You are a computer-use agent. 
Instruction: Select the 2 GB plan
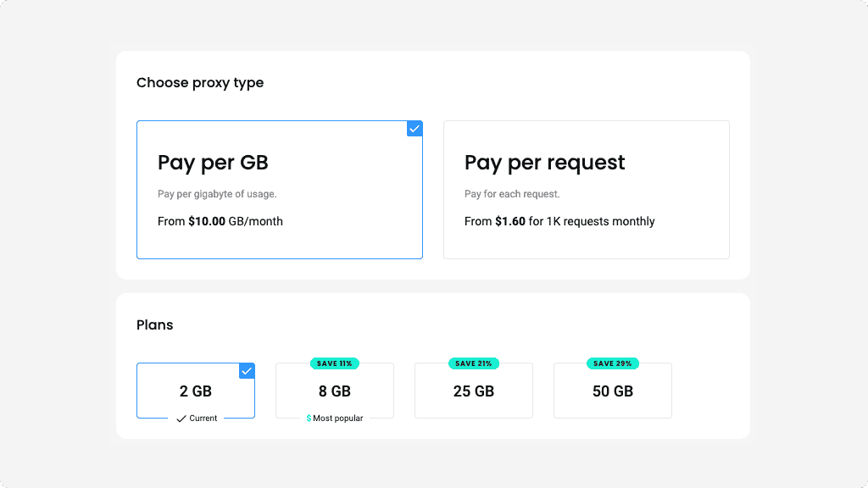click(196, 391)
